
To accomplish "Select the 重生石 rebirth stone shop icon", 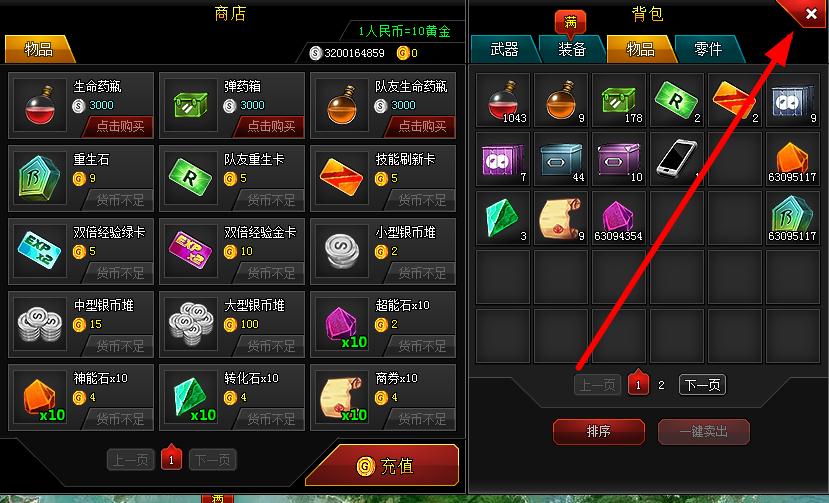I will click(40, 178).
